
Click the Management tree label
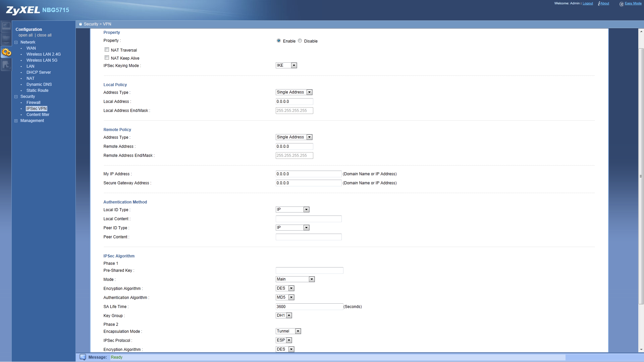click(x=32, y=121)
